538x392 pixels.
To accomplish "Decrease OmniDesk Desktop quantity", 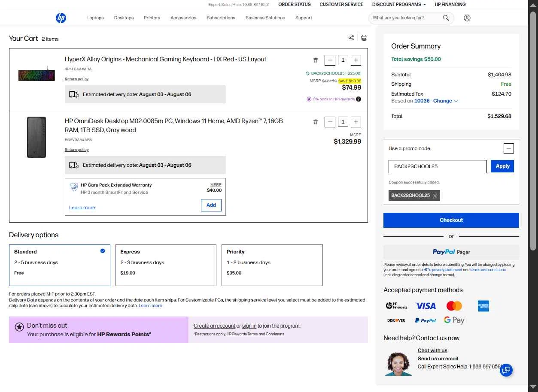I will pos(330,122).
